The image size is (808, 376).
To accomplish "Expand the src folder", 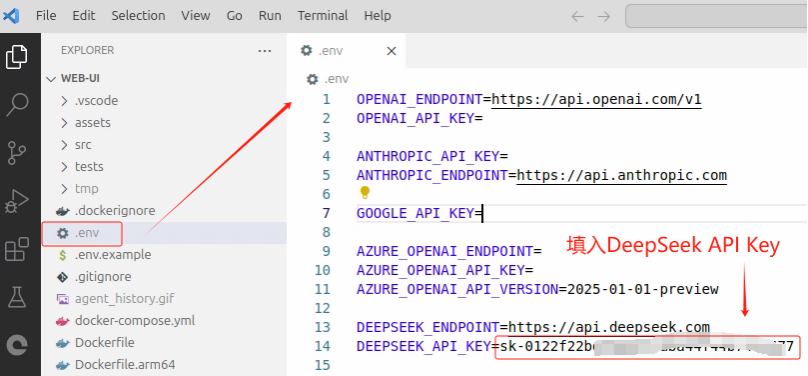I will tap(164, 145).
